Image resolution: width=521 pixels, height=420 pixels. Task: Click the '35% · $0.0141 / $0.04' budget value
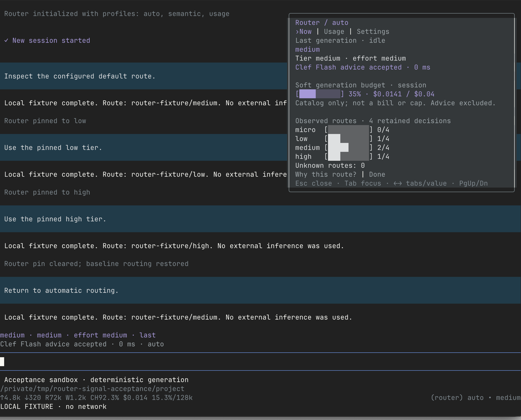coord(391,94)
